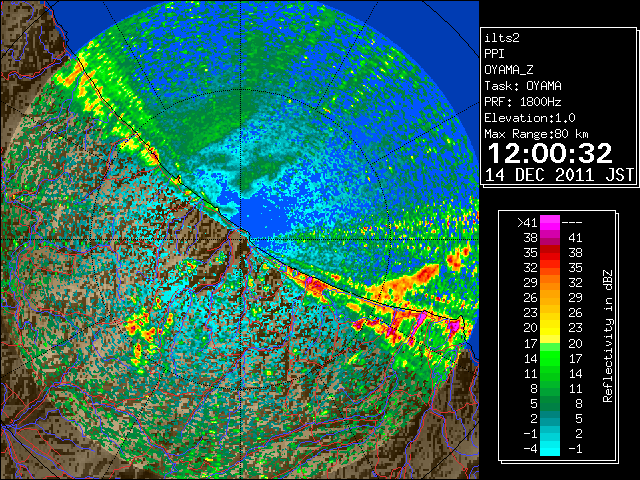The image size is (640, 480).
Task: Click the date '14 DEC 2011 JST'
Action: (559, 175)
